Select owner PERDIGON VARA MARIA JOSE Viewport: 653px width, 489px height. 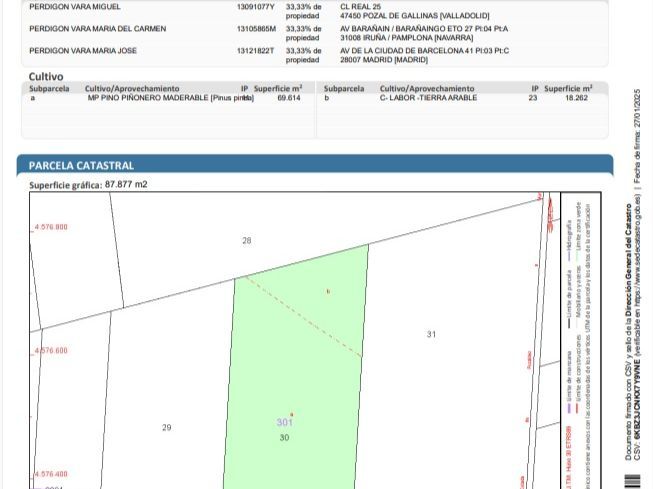82,50
